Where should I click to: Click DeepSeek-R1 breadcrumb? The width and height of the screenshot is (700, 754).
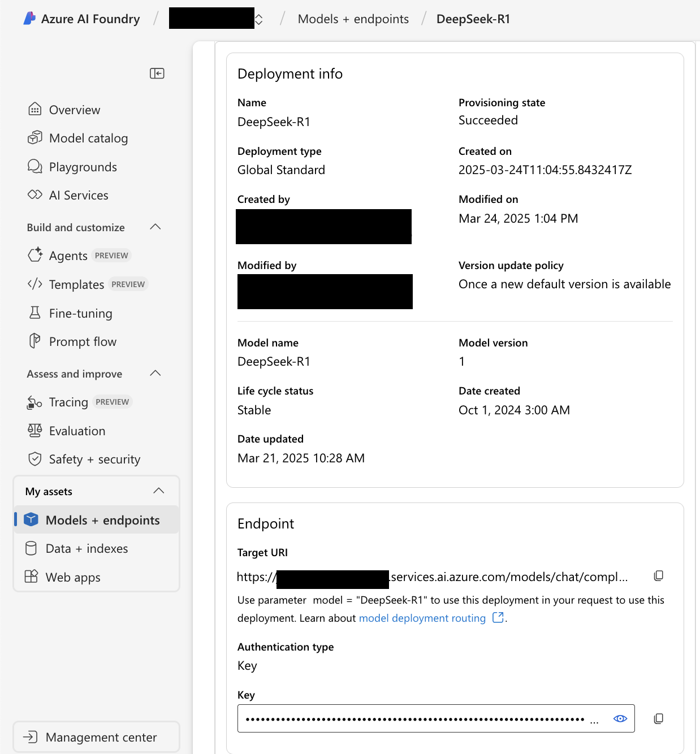coord(473,19)
